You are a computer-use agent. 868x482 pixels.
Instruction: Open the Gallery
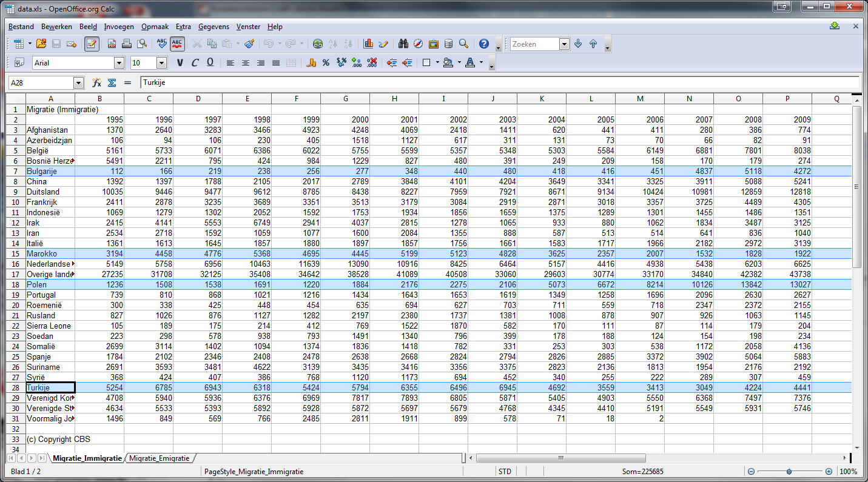pyautogui.click(x=433, y=44)
